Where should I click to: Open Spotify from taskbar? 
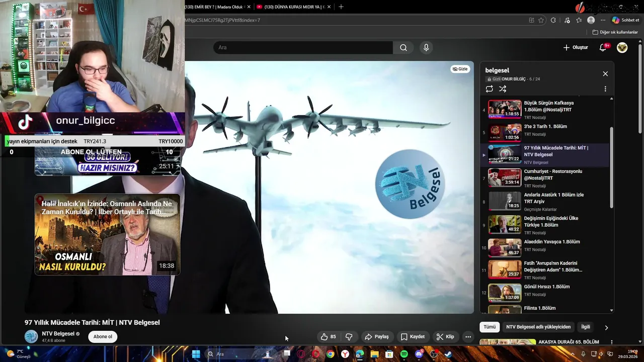coord(404,354)
